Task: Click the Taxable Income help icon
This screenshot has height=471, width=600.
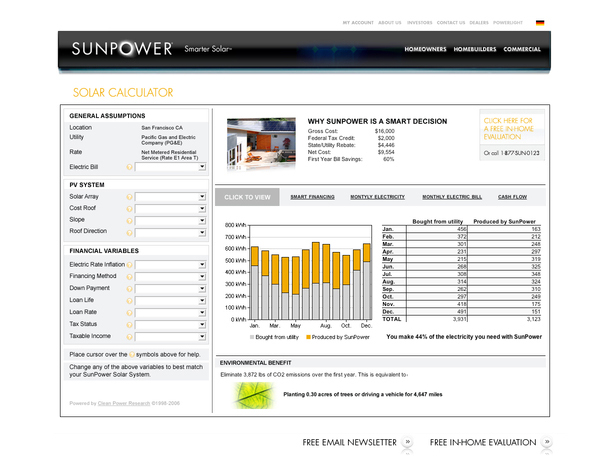Action: click(129, 337)
